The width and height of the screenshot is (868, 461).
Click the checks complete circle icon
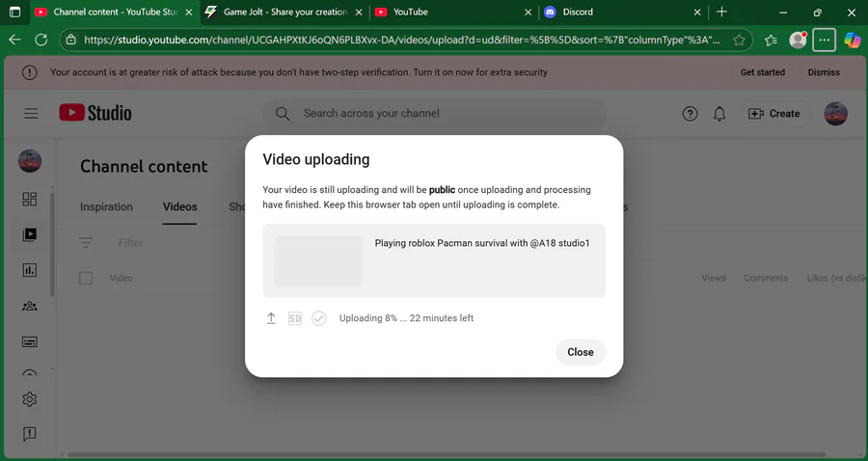click(319, 318)
